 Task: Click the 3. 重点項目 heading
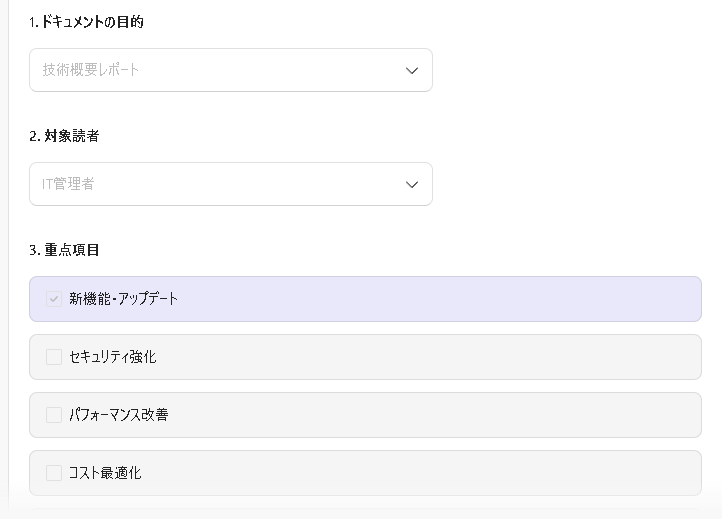point(64,250)
